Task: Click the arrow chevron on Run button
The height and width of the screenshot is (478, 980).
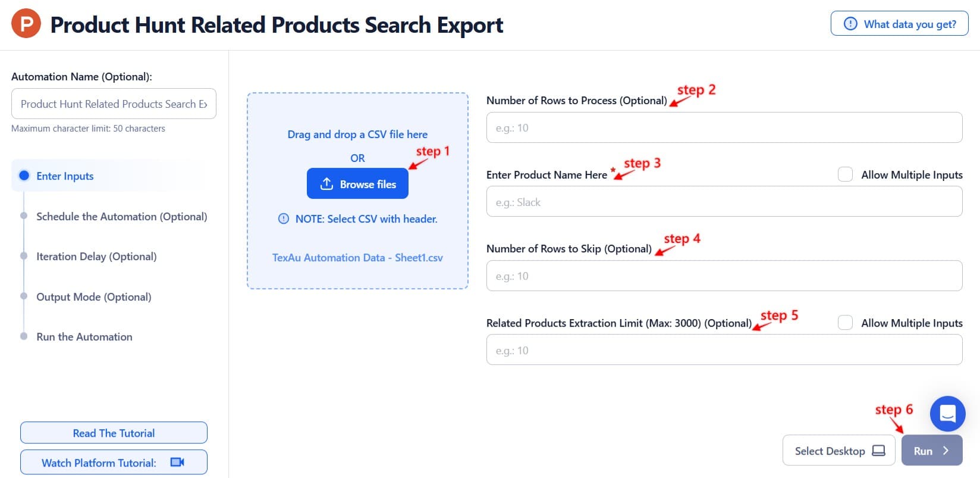Action: tap(946, 451)
